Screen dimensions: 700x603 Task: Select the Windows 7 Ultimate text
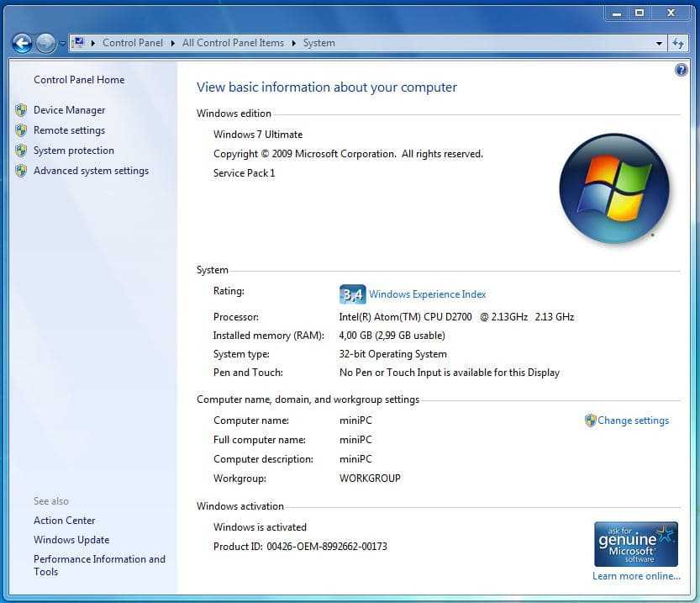258,134
